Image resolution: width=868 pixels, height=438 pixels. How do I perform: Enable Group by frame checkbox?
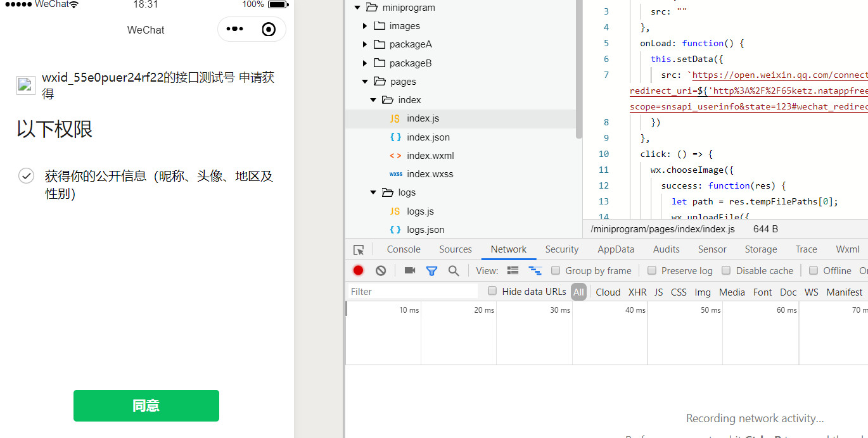click(x=556, y=270)
